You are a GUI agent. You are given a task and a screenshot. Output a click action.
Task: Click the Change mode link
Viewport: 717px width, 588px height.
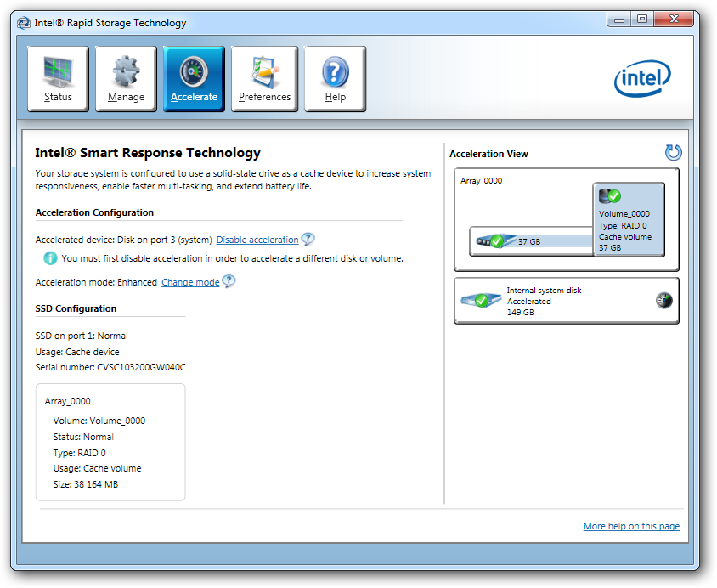point(190,282)
